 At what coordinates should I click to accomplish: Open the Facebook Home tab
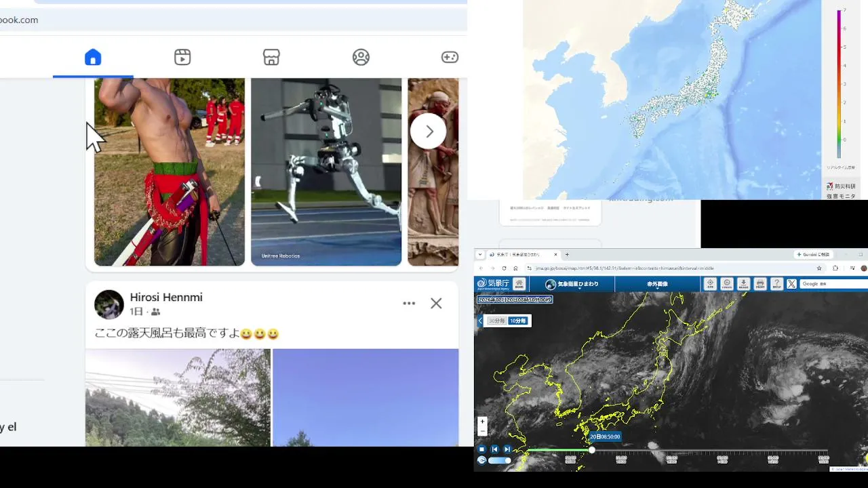coord(93,58)
